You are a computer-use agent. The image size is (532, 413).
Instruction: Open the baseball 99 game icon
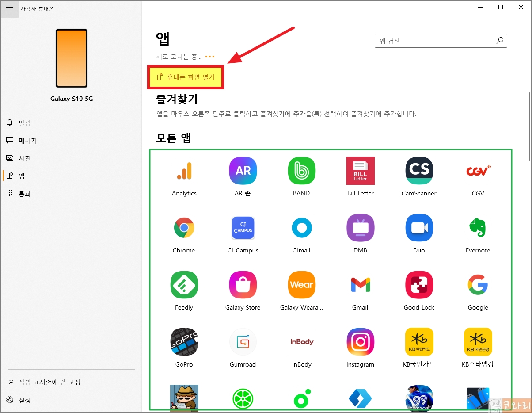pos(419,399)
